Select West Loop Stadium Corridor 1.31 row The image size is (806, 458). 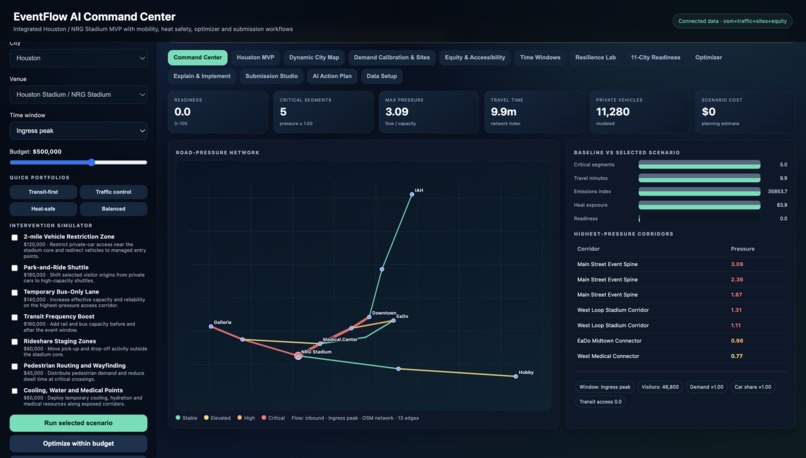680,310
